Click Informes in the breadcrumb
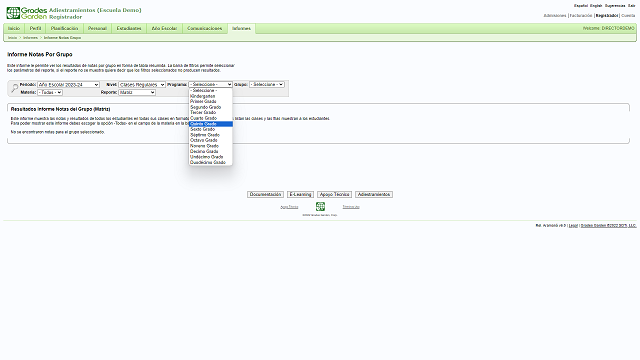 coord(30,38)
